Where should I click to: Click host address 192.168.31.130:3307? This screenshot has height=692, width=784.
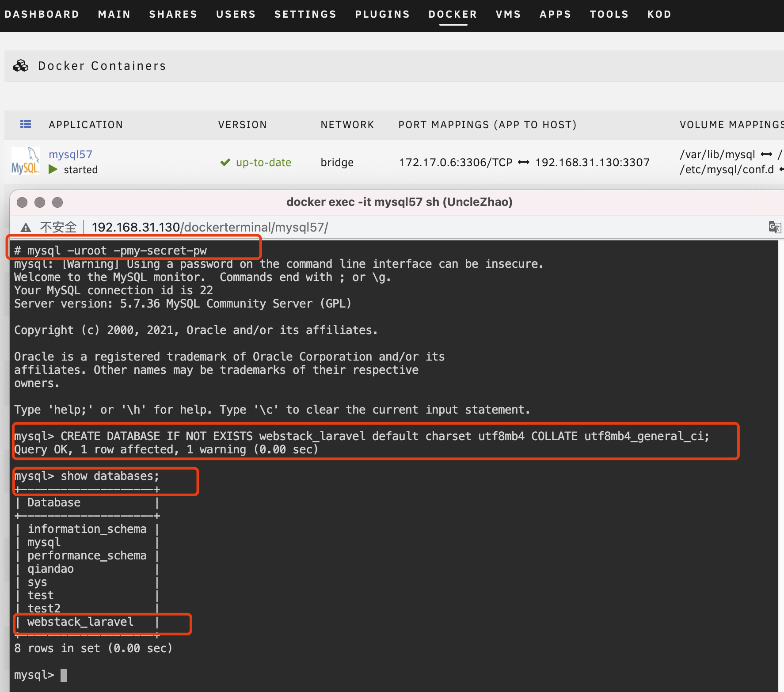coord(592,162)
